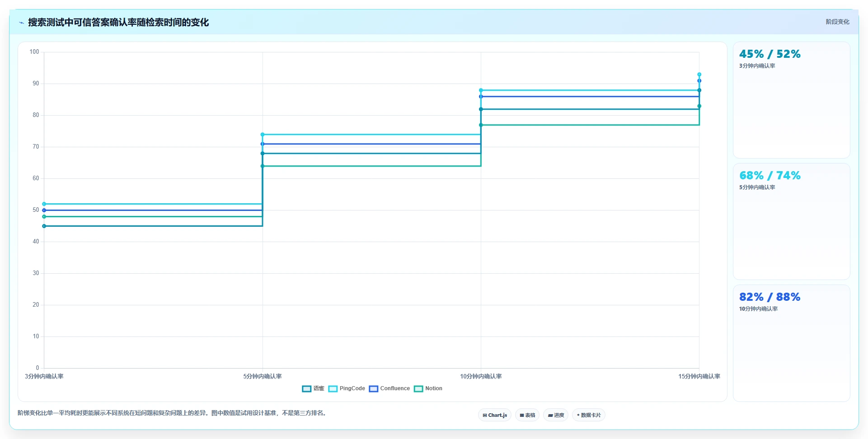868x439 pixels.
Task: Click the 表格 pill tag
Action: (x=527, y=415)
